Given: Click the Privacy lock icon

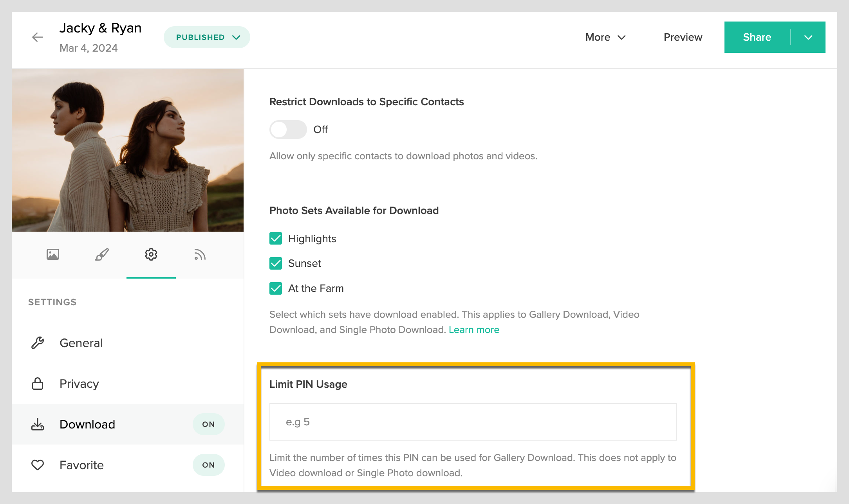Looking at the screenshot, I should (38, 383).
